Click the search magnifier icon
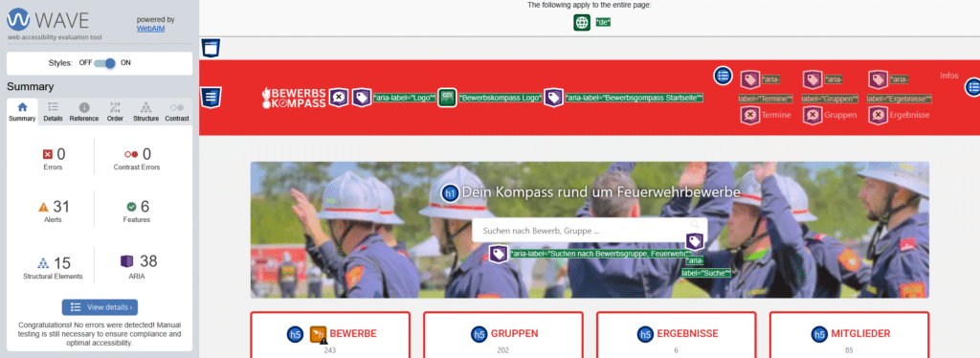The height and width of the screenshot is (358, 980). pyautogui.click(x=695, y=224)
